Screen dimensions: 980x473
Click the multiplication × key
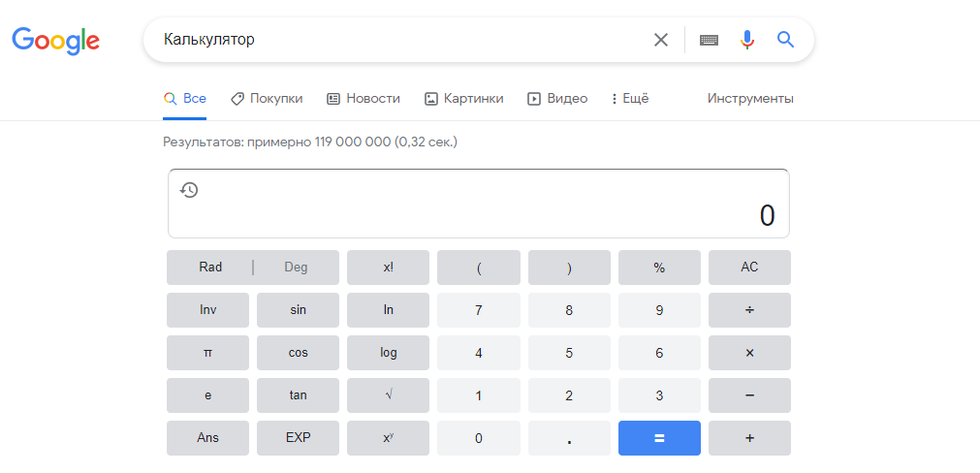click(749, 353)
